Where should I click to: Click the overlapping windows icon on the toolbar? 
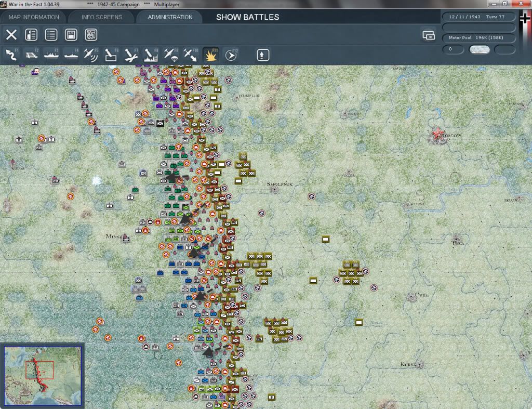429,35
